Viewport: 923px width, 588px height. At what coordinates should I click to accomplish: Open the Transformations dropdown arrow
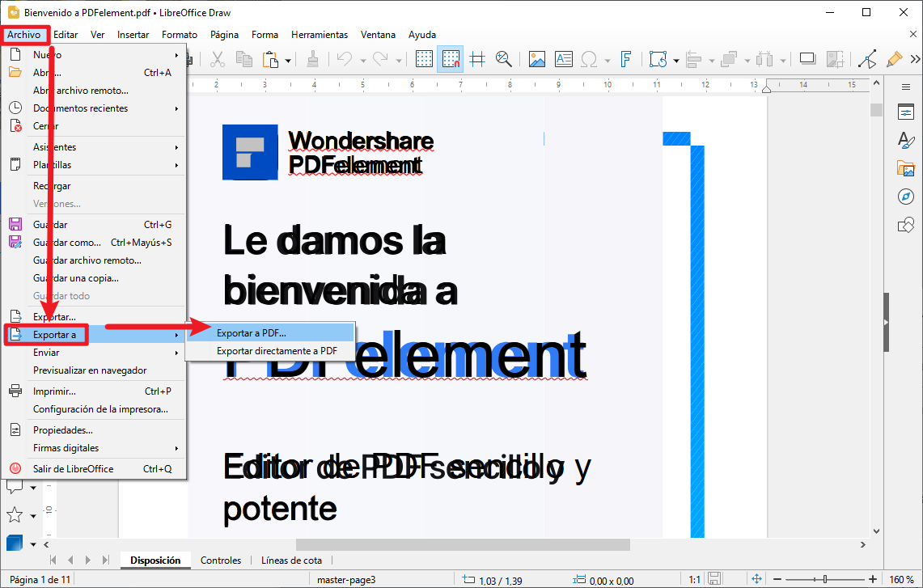click(x=675, y=60)
